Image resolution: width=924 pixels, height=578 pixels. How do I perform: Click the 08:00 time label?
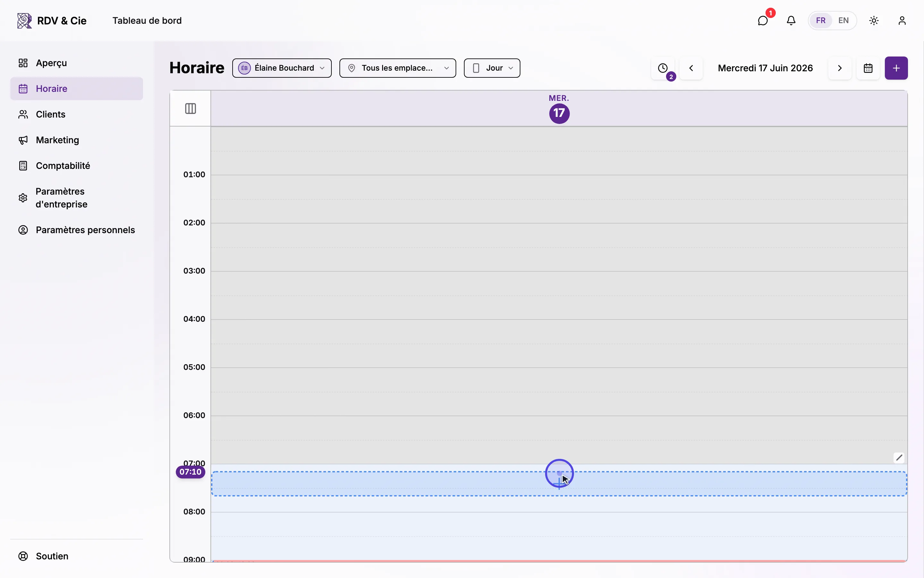(x=194, y=512)
